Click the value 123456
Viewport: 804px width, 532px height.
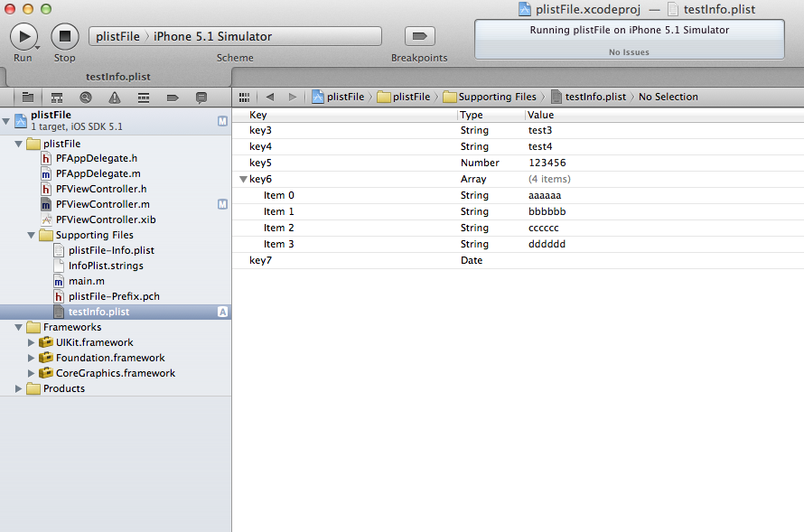click(547, 163)
